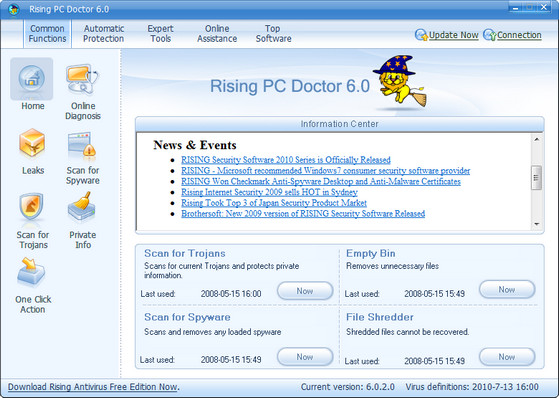Run File Shredder Now button

(507, 357)
